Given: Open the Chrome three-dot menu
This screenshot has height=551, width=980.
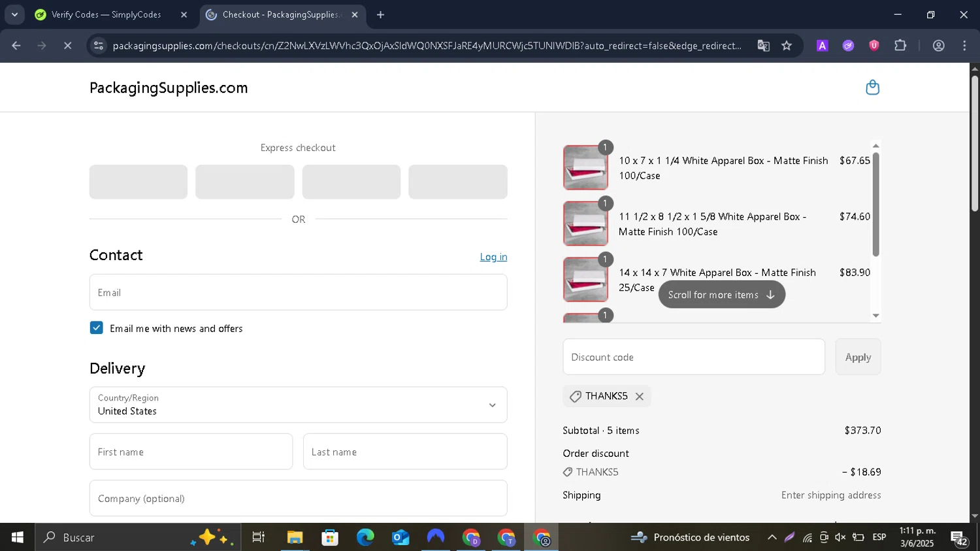Looking at the screenshot, I should pos(964,46).
